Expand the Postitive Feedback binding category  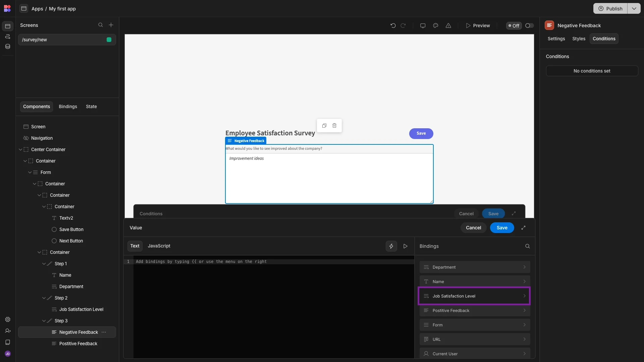pos(475,311)
